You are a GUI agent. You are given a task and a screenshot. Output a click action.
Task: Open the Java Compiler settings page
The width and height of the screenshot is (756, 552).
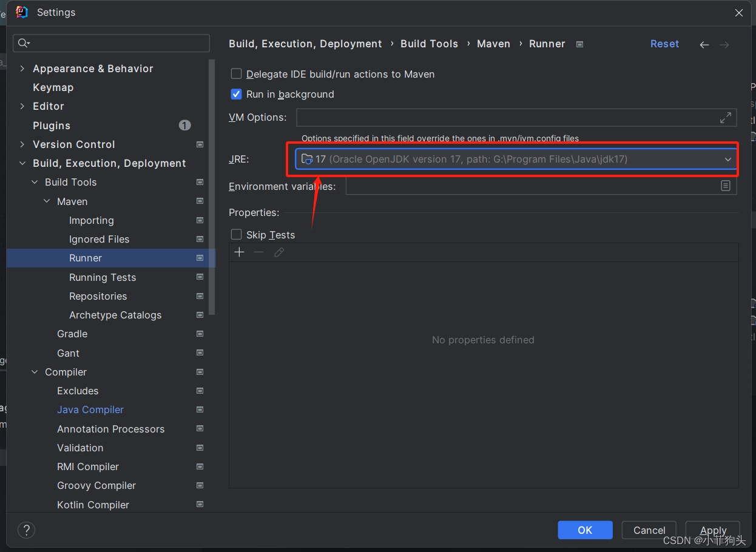coord(90,409)
